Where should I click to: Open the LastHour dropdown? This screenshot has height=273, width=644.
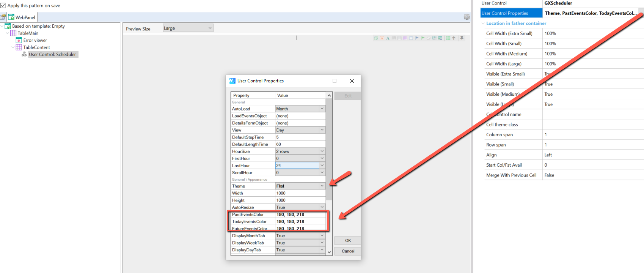click(x=322, y=166)
